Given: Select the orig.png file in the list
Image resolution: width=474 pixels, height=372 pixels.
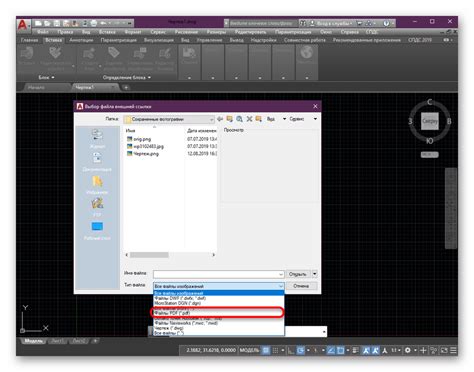Looking at the screenshot, I should pos(142,139).
